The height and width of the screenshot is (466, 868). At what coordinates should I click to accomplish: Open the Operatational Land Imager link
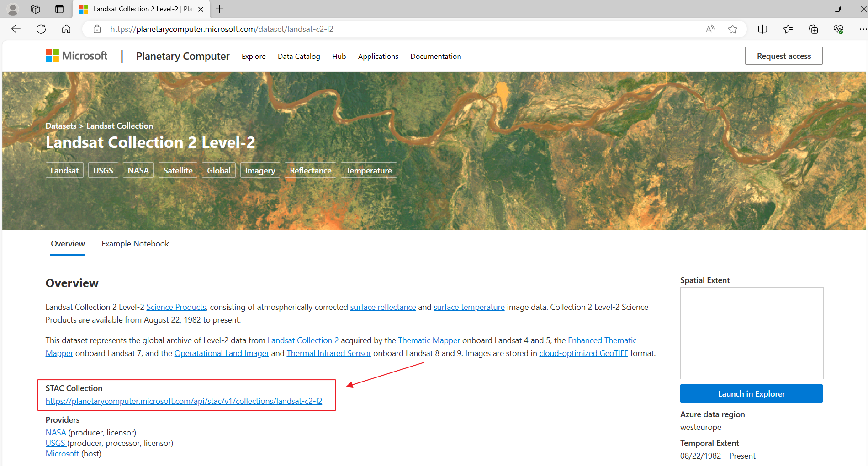pos(222,353)
